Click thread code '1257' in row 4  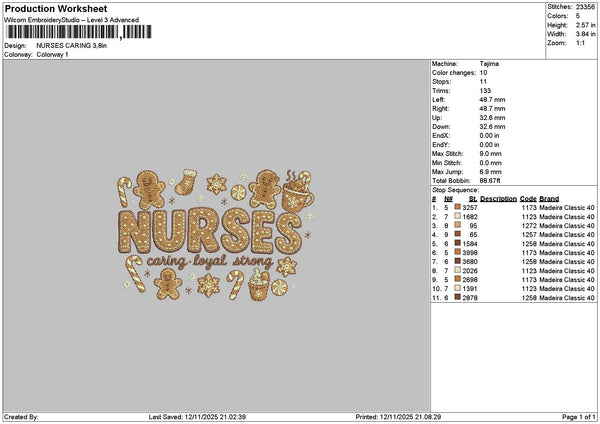529,235
